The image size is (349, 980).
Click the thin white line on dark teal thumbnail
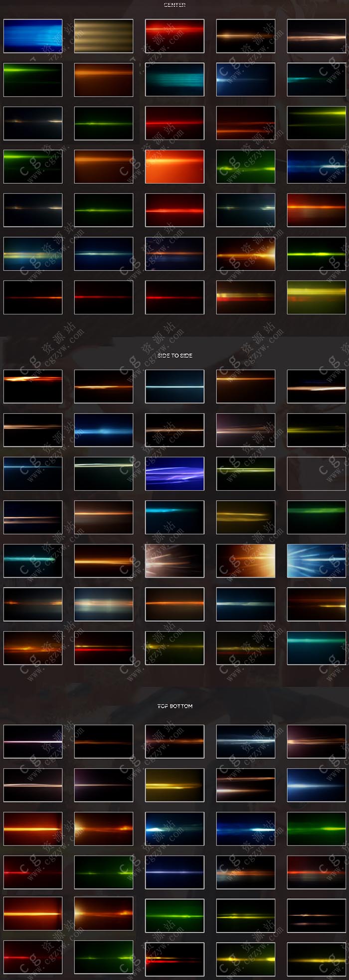coord(174,386)
